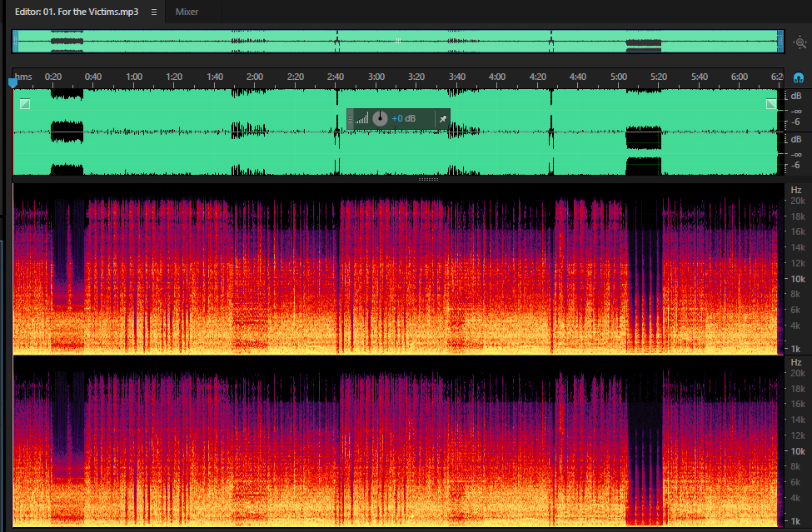Viewport: 812px width, 532px height.
Task: Click the 6:00 mark on the time ruler
Action: (740, 77)
